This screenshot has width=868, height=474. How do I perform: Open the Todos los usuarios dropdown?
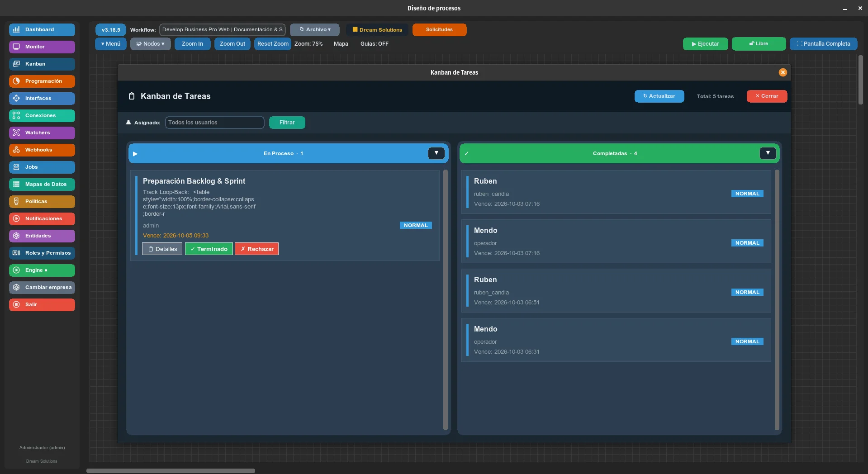pos(214,123)
